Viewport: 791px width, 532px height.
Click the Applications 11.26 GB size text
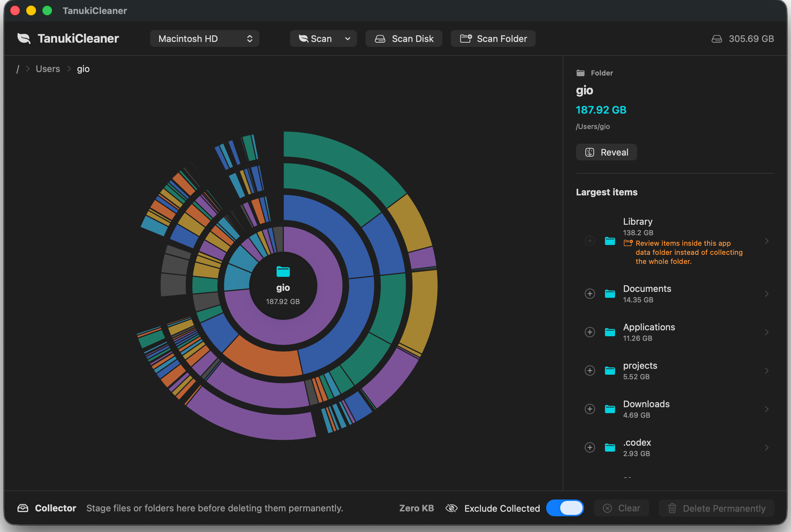click(637, 338)
